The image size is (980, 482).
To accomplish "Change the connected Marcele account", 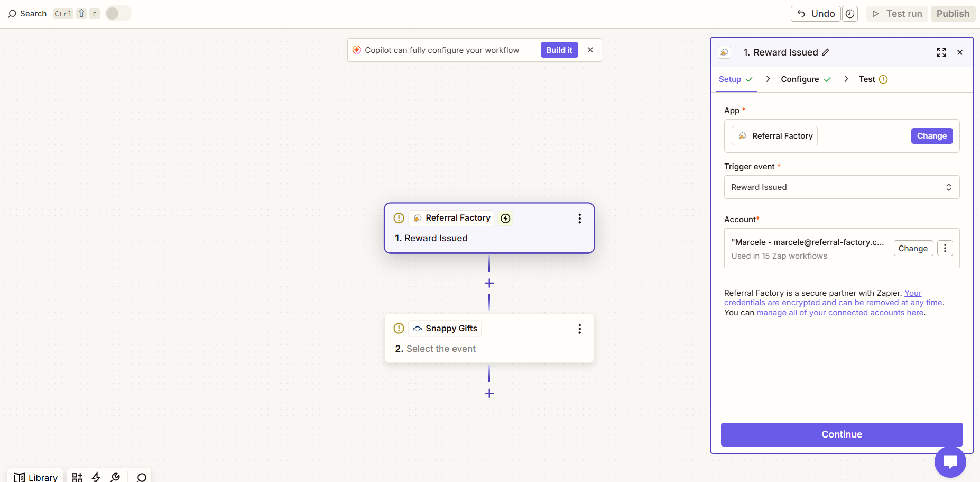I will 913,248.
